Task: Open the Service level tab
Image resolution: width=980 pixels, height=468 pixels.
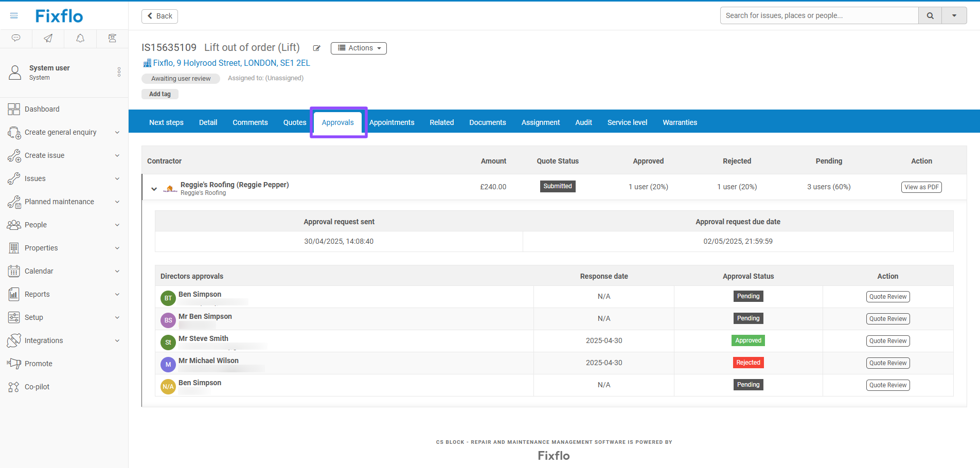Action: pyautogui.click(x=627, y=122)
